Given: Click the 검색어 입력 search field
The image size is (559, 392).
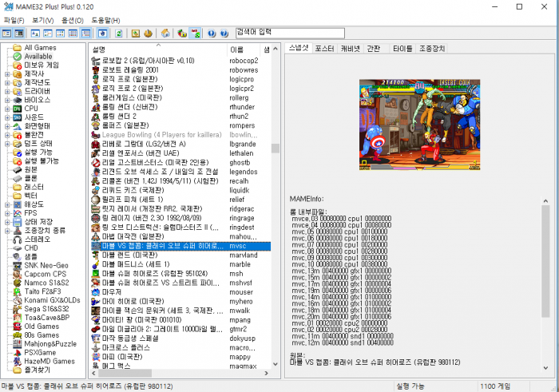Looking at the screenshot, I should pos(290,34).
